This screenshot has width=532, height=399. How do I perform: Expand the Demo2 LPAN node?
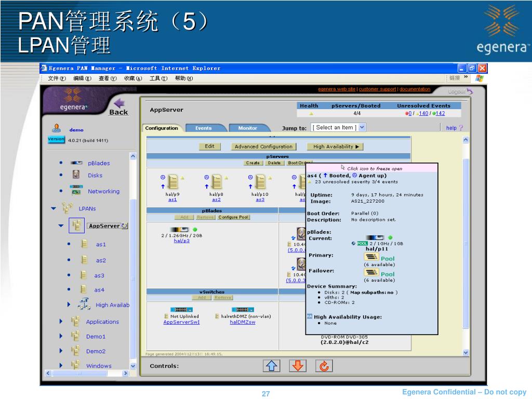[x=61, y=351]
